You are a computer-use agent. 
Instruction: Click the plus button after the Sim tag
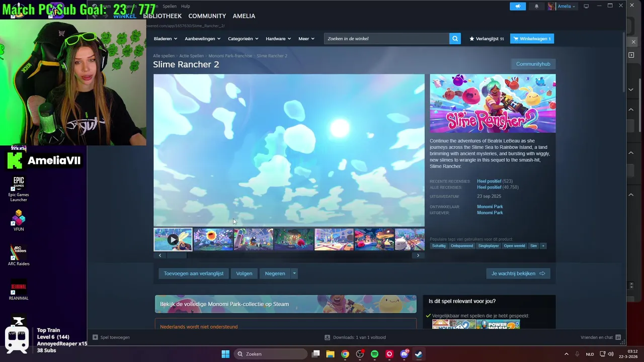coord(543,246)
